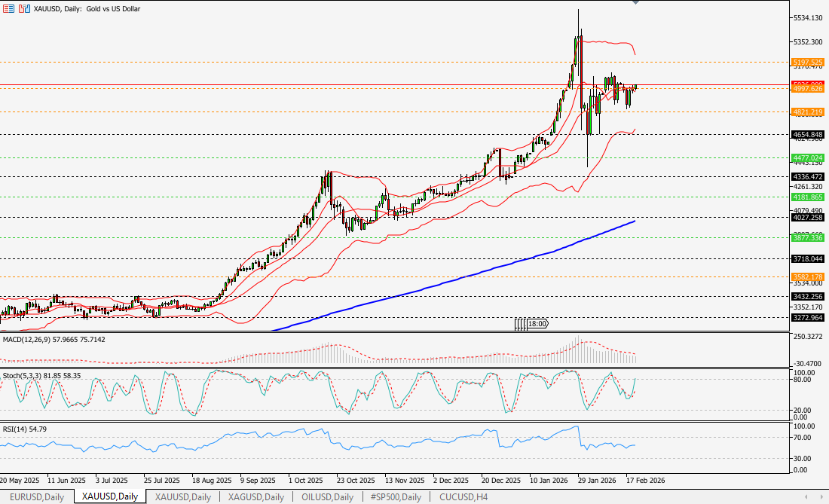The width and height of the screenshot is (829, 504).
Task: Select the orange 3582.178 price label
Action: click(807, 277)
